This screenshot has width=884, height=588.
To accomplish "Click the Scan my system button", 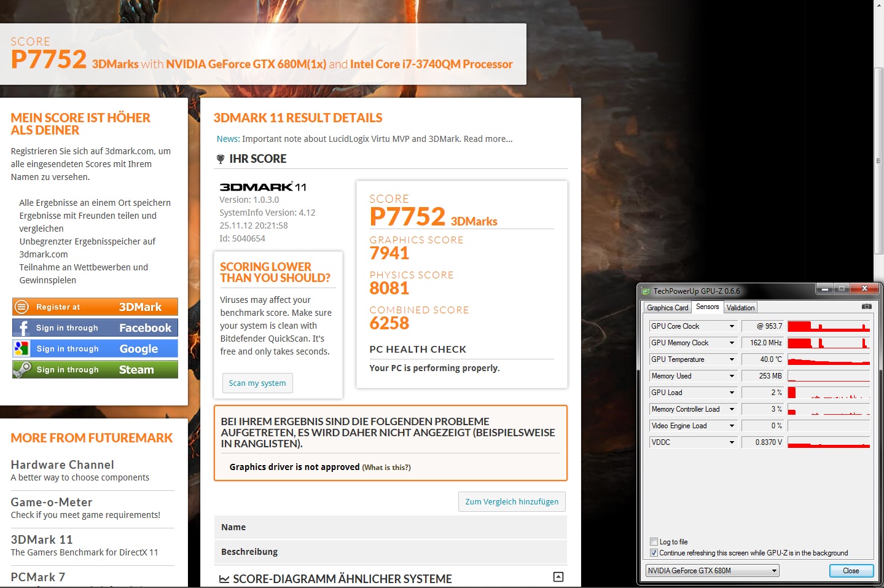I will coord(257,383).
